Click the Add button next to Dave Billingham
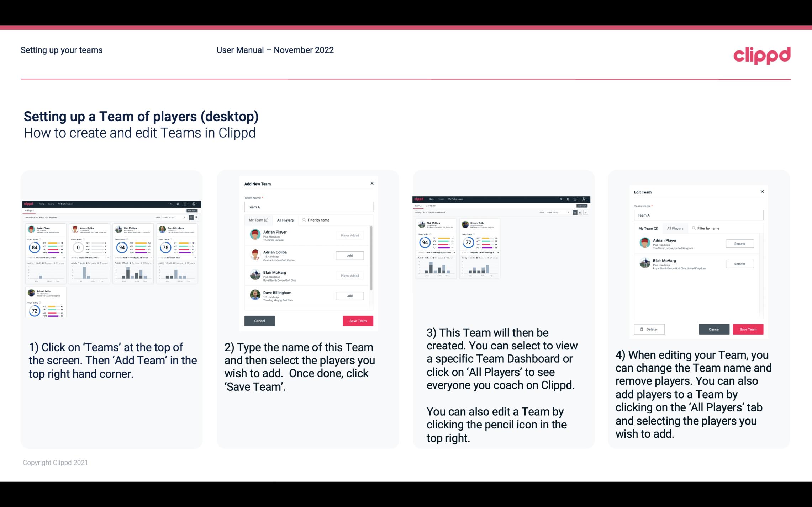This screenshot has width=812, height=507. [x=349, y=296]
